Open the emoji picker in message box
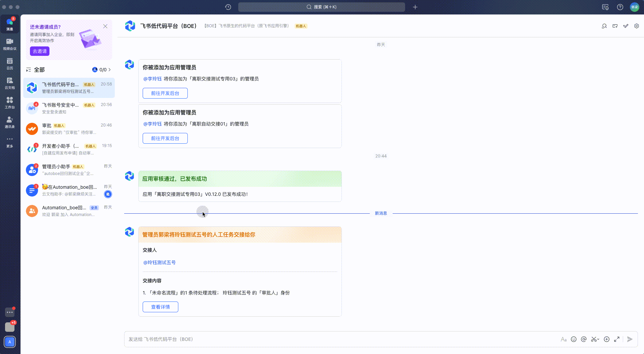The image size is (644, 354). pos(574,339)
